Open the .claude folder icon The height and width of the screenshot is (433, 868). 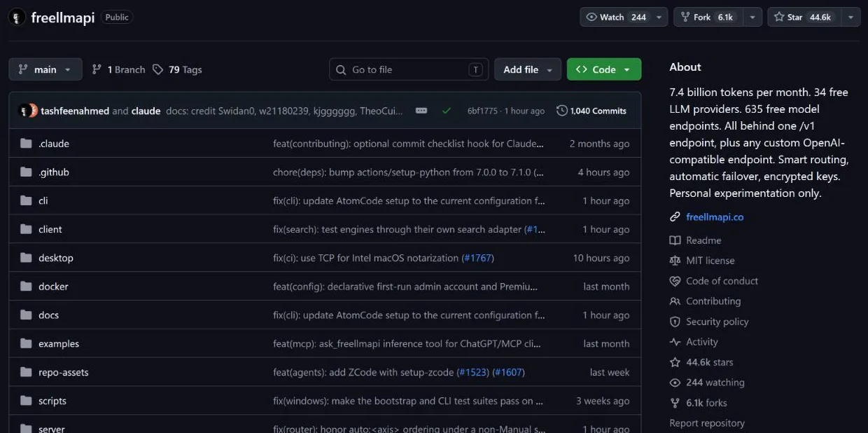click(x=27, y=144)
